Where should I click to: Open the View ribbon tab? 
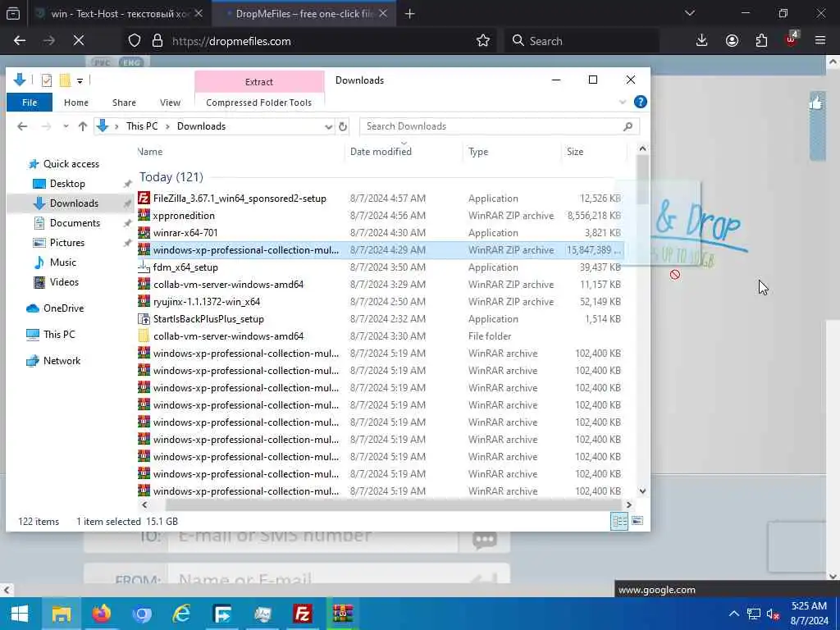pos(170,103)
